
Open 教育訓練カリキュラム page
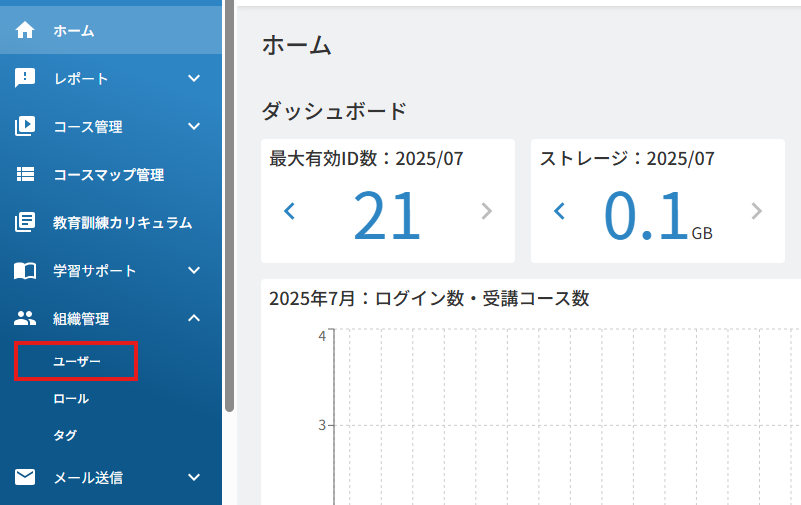coord(111,222)
